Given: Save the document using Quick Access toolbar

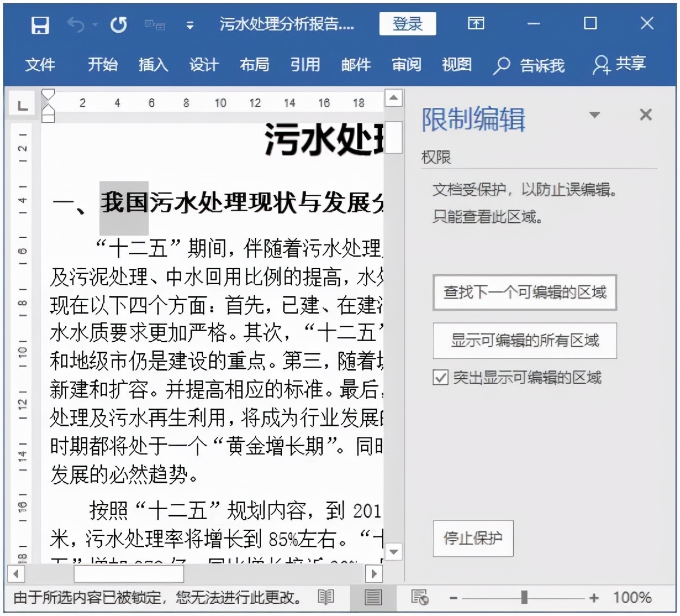Looking at the screenshot, I should [x=40, y=24].
